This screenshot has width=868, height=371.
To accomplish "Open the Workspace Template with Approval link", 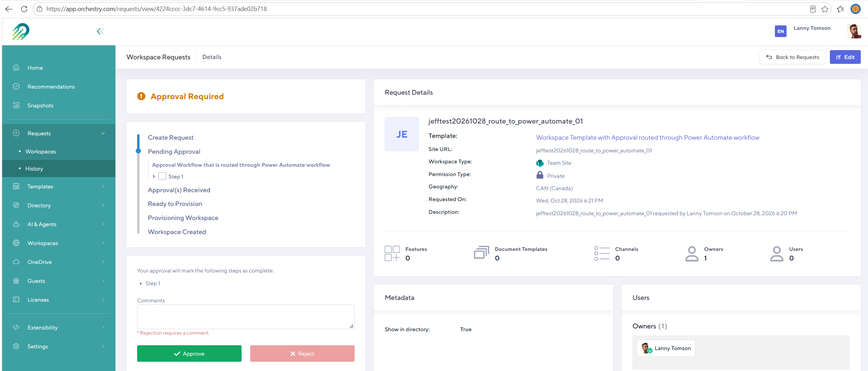I will (x=648, y=138).
